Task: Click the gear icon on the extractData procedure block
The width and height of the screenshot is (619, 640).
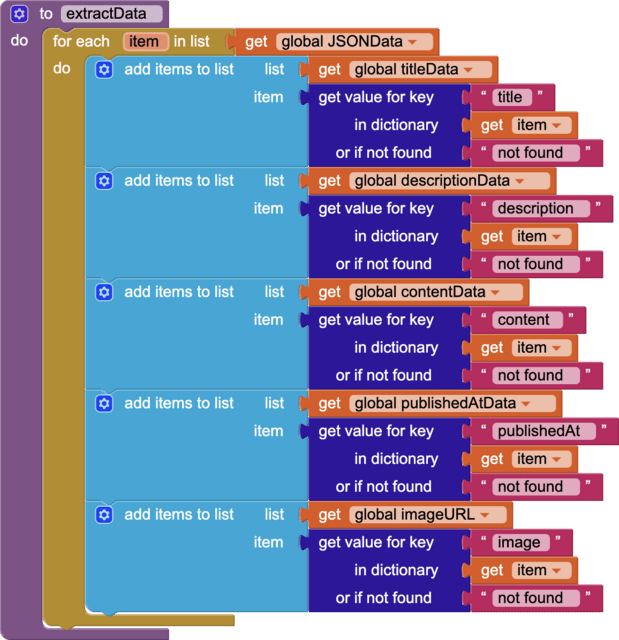Action: tap(19, 14)
